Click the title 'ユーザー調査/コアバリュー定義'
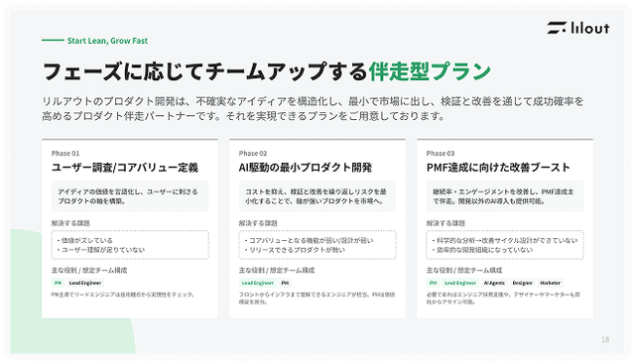The width and height of the screenshot is (635, 364). click(125, 168)
